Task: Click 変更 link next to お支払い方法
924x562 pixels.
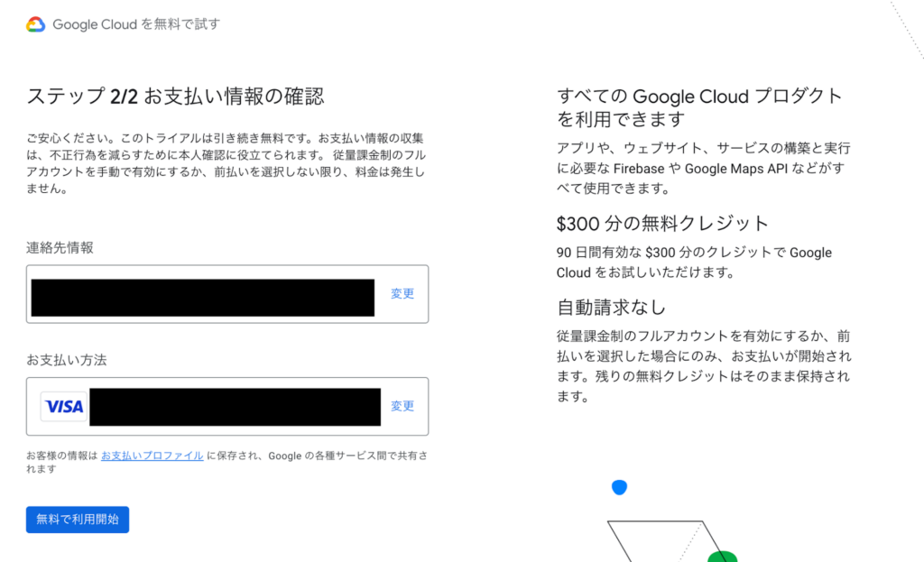Action: click(x=402, y=406)
